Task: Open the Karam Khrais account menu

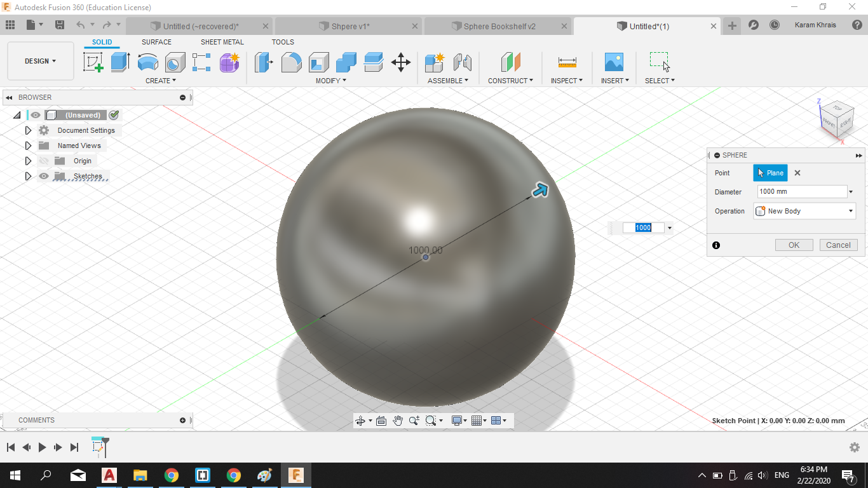Action: click(x=815, y=25)
